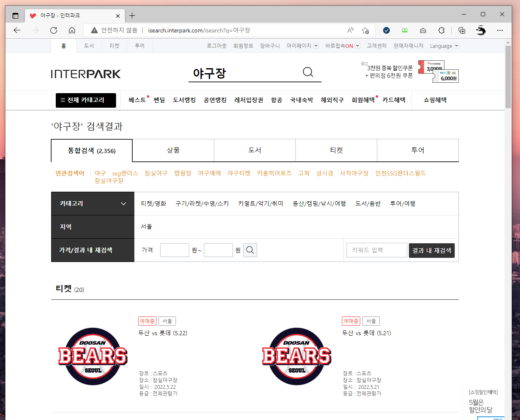Filter by 티켓/영화 category
Image resolution: width=520 pixels, height=420 pixels.
click(x=154, y=204)
